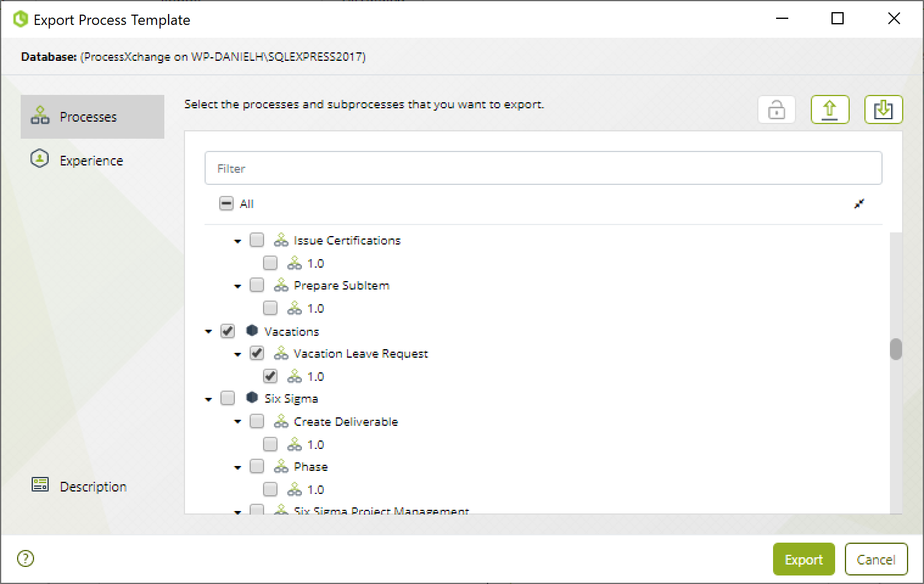Viewport: 924px width, 584px height.
Task: Collapse the Vacation Leave Request node
Action: click(237, 355)
